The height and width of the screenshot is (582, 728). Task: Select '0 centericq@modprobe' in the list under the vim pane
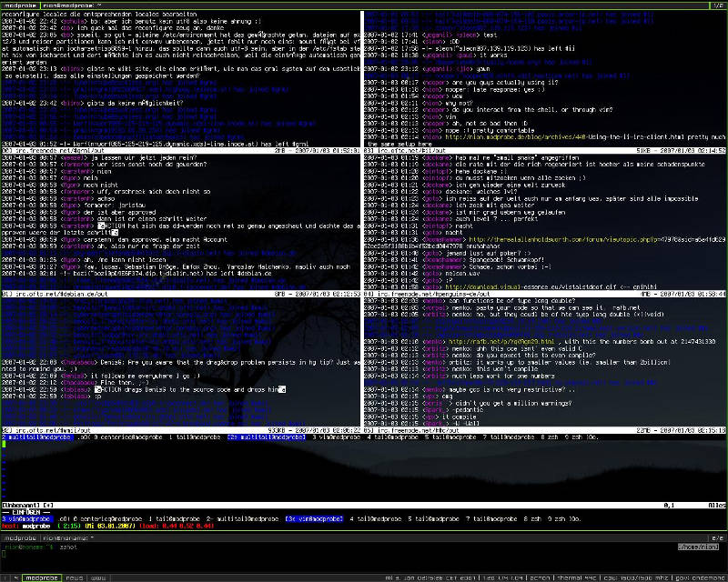(107, 519)
